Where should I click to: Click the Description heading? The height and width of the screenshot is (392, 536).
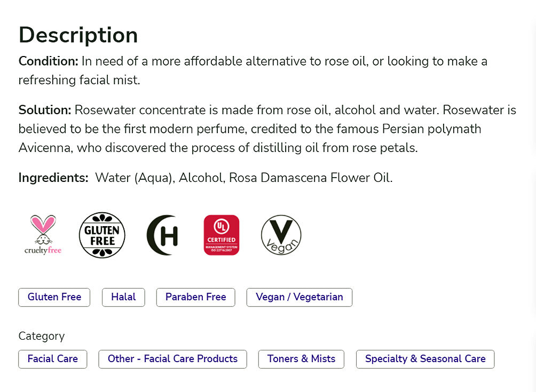78,35
